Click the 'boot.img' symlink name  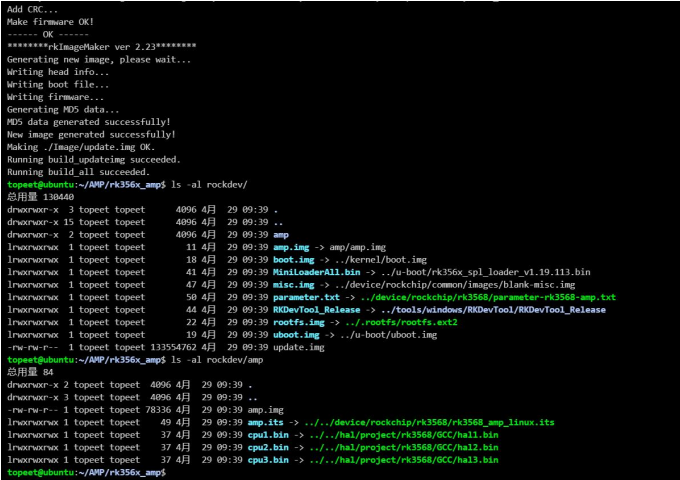coord(294,260)
